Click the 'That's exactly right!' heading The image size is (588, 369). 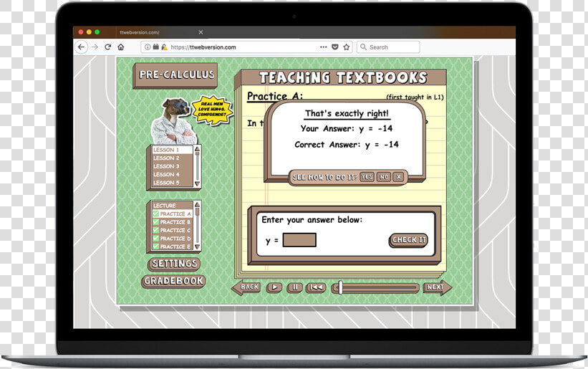[347, 113]
